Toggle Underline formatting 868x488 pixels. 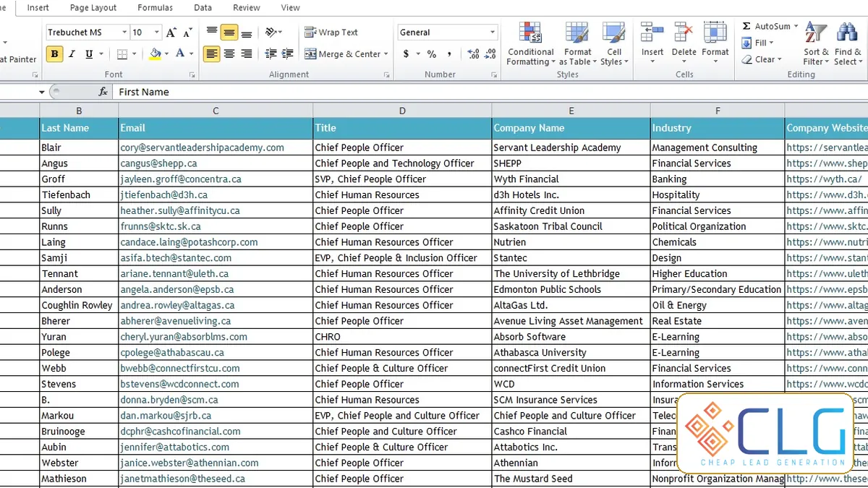[x=89, y=53]
